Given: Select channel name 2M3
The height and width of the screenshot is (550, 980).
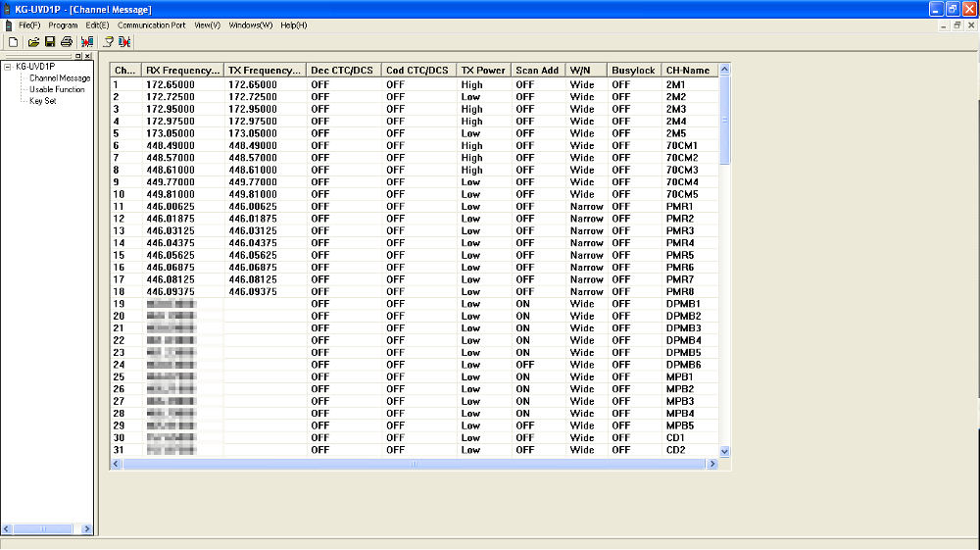Looking at the screenshot, I should click(x=675, y=110).
